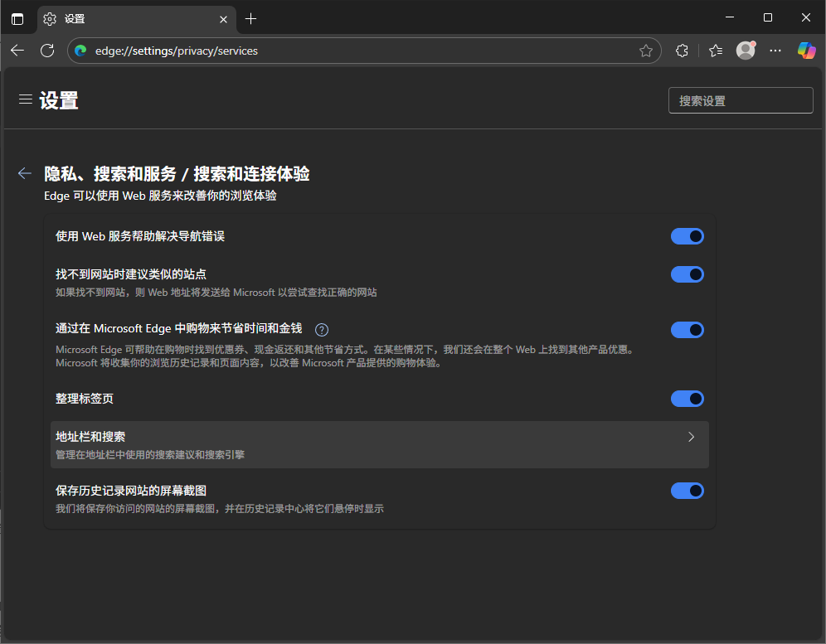Toggle 通过在 Microsoft Edge 中购物来节省时间和金钱

pyautogui.click(x=687, y=329)
